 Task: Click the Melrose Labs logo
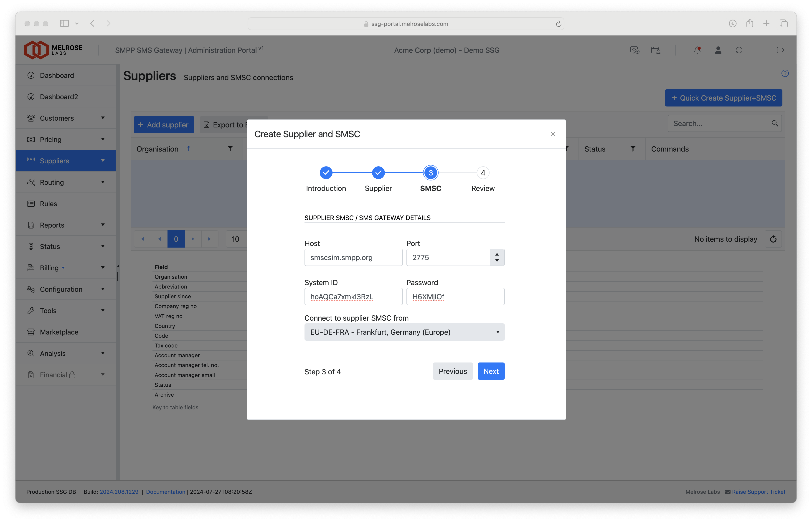[x=53, y=50]
